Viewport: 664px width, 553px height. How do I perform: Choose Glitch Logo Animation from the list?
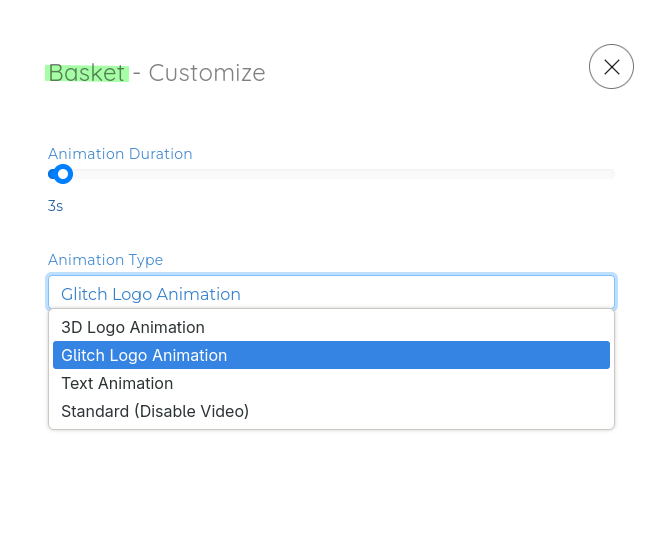pyautogui.click(x=144, y=355)
